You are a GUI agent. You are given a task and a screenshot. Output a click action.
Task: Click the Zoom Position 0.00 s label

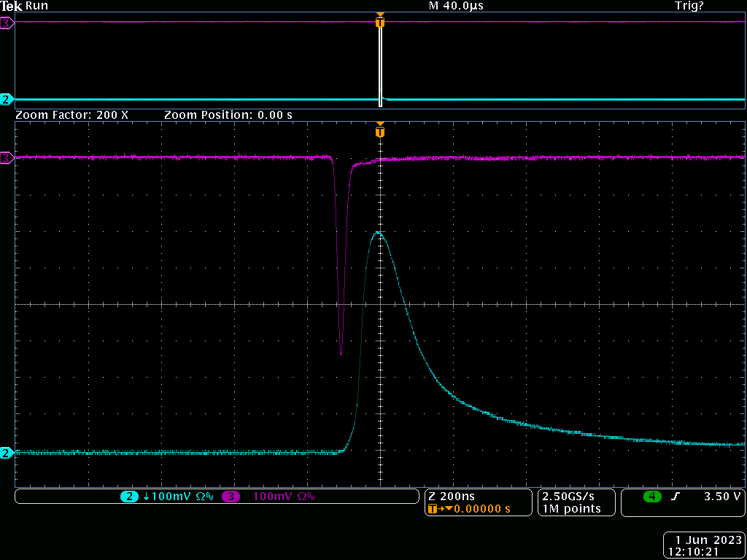point(228,115)
